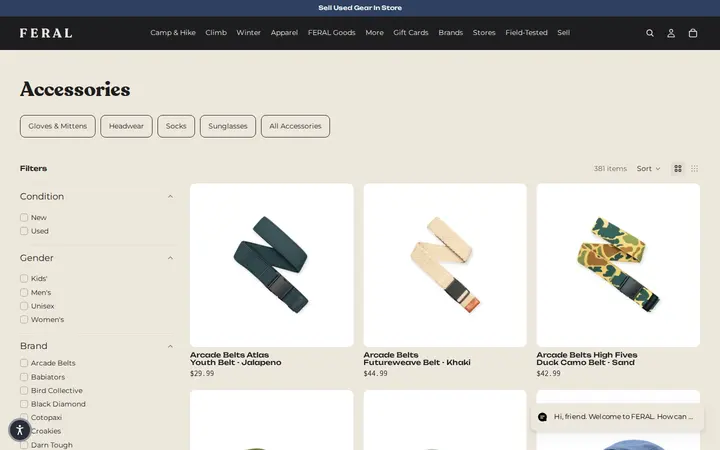Enable the Babiators brand filter
This screenshot has width=720, height=450.
tap(24, 377)
